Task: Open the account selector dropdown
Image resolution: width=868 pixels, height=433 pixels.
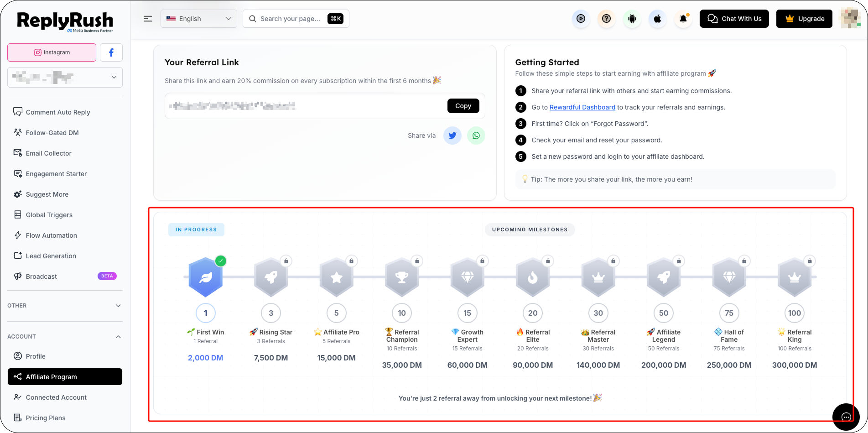Action: pyautogui.click(x=65, y=77)
